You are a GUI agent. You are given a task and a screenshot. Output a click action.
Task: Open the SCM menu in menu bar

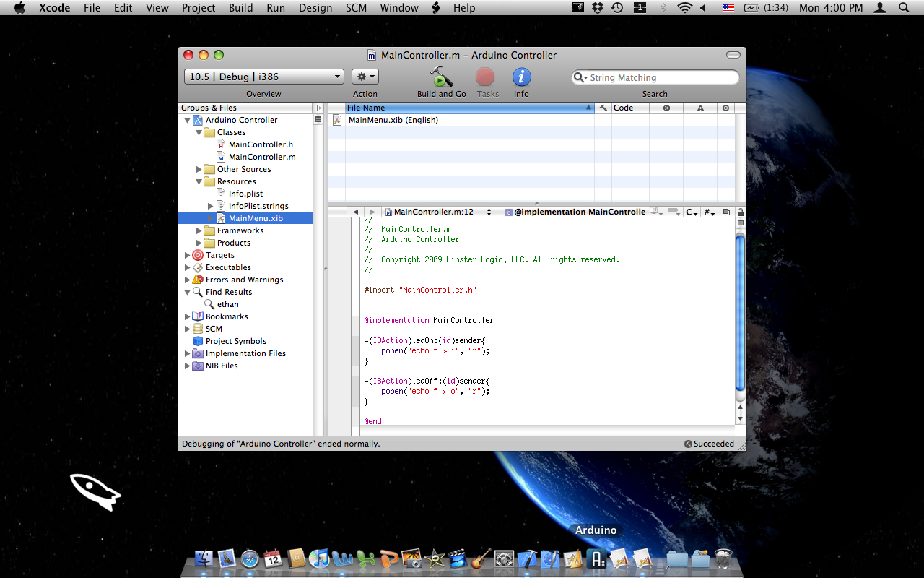(356, 8)
